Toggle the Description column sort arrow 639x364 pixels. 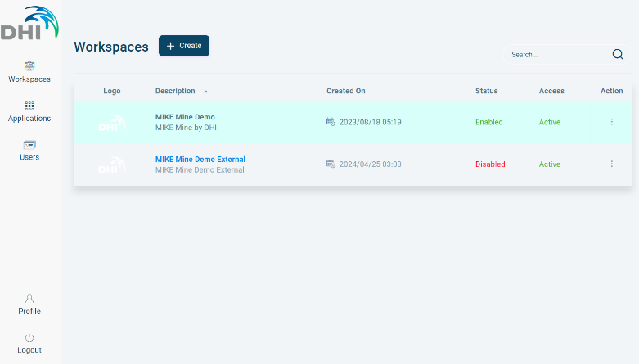click(x=206, y=92)
